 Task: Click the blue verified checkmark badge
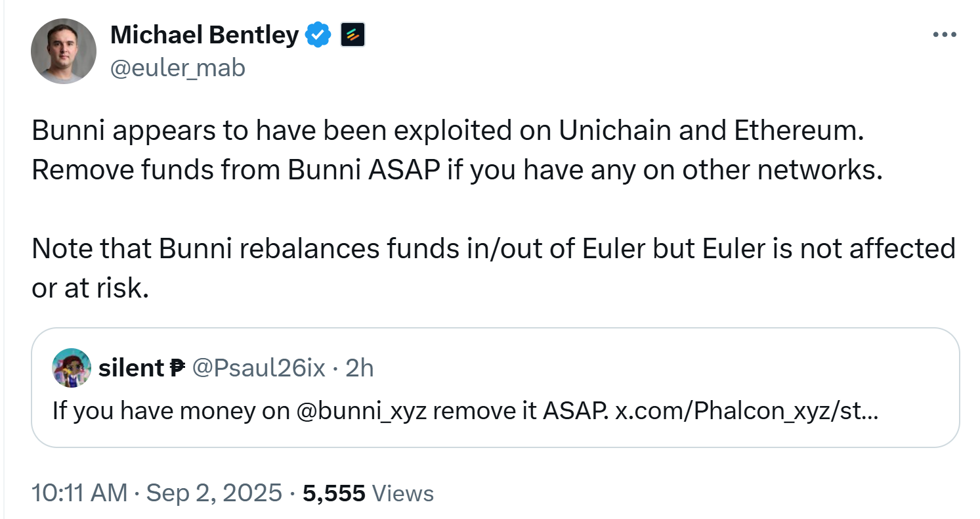318,34
